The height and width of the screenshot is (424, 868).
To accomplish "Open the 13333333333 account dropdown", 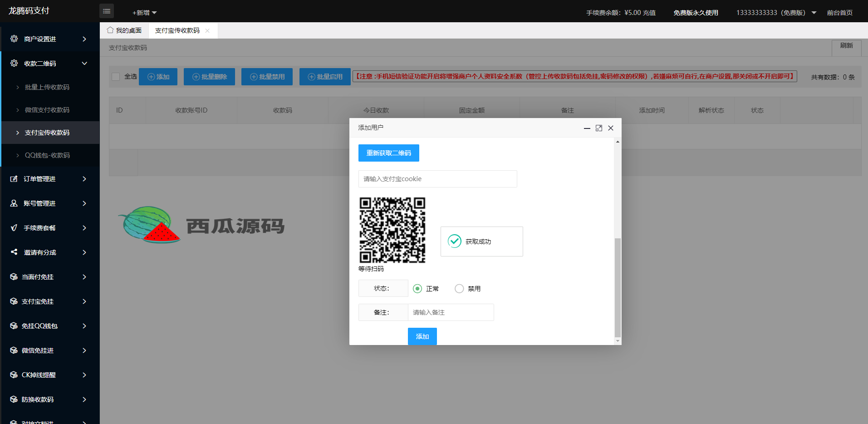I will coord(776,13).
